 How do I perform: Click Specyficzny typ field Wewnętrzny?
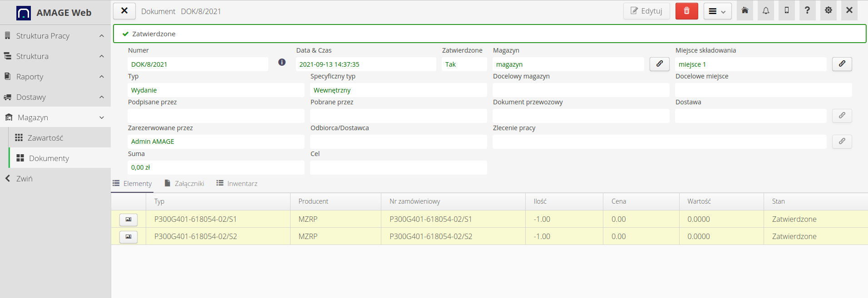tap(399, 90)
